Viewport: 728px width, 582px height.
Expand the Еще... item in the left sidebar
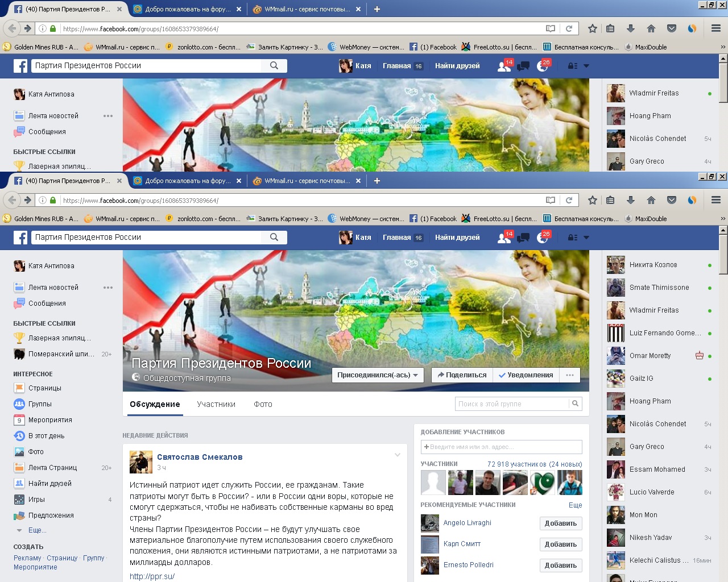pos(38,530)
